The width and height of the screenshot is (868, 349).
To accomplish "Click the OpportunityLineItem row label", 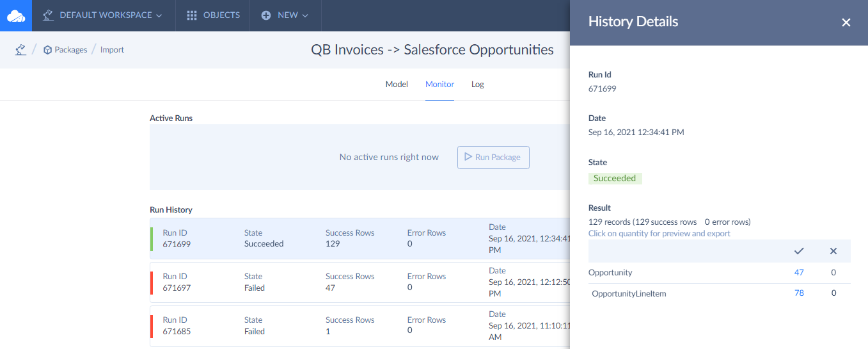I will tap(629, 293).
